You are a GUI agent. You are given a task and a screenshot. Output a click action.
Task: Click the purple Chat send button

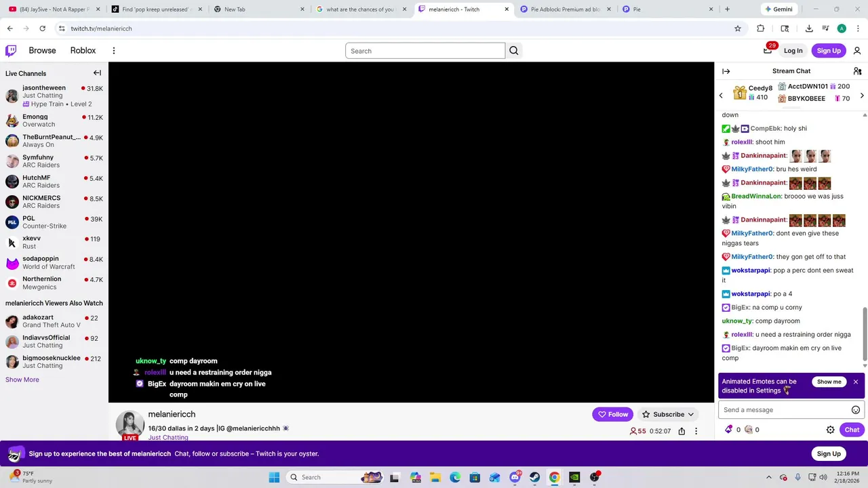coord(852,430)
